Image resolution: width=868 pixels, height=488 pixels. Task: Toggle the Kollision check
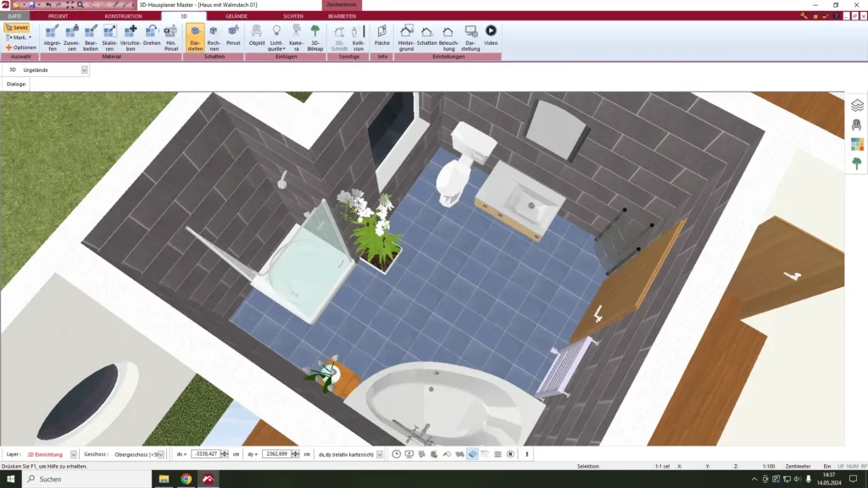(x=359, y=38)
